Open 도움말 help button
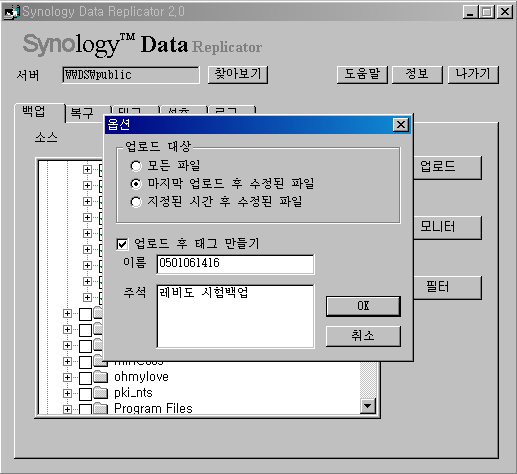Image resolution: width=517 pixels, height=474 pixels. click(x=362, y=74)
